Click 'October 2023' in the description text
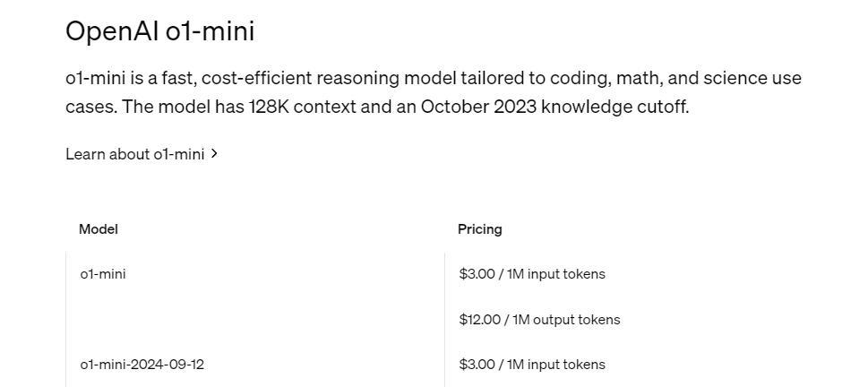The width and height of the screenshot is (868, 387). point(478,107)
